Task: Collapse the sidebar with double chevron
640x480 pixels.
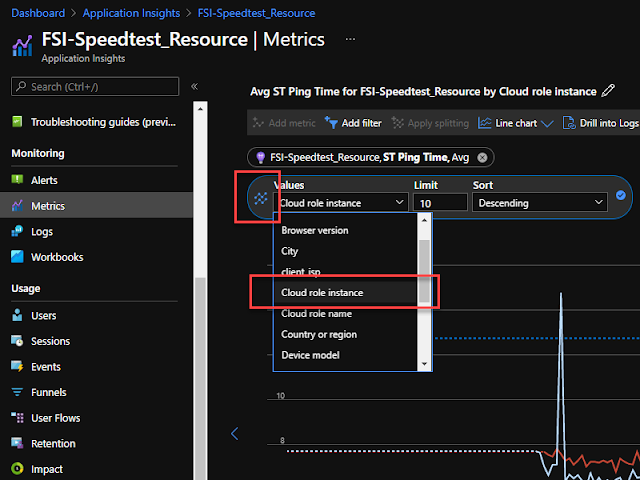Action: (194, 87)
